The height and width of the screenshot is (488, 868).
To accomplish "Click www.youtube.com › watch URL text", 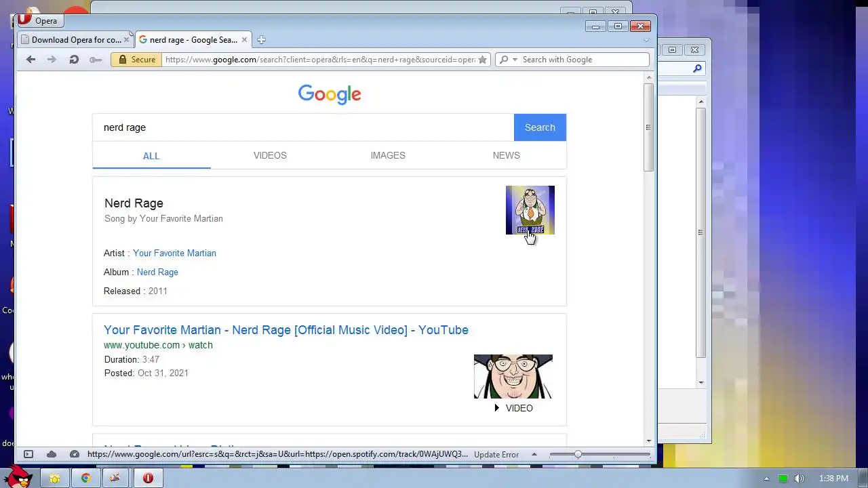I will pyautogui.click(x=158, y=345).
